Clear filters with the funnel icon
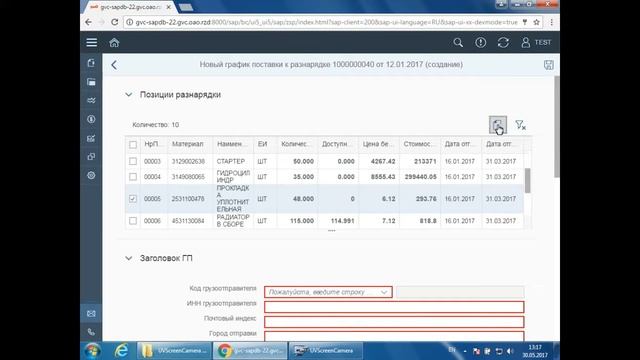Screen dimensions: 640x360 click(x=520, y=125)
